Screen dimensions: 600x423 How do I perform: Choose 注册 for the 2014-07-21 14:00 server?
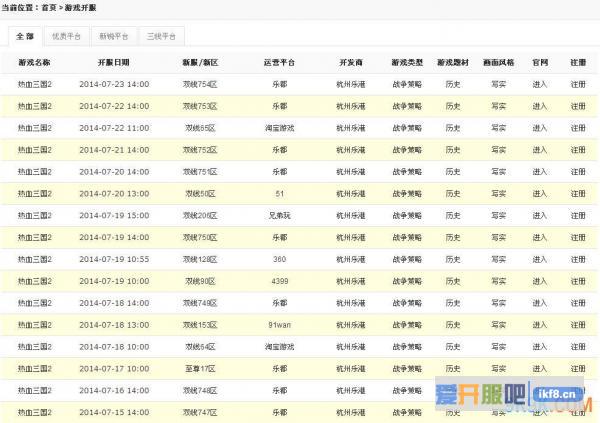click(578, 150)
